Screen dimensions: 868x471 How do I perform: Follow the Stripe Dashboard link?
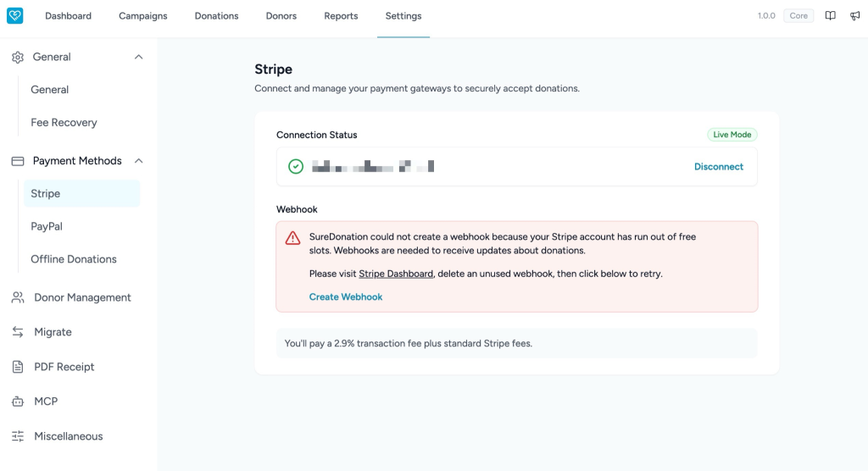[x=396, y=274]
